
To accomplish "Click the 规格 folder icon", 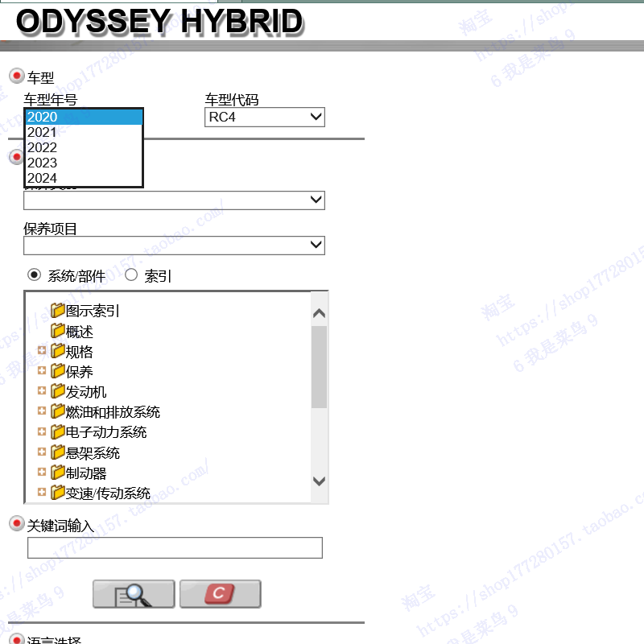I will [58, 351].
